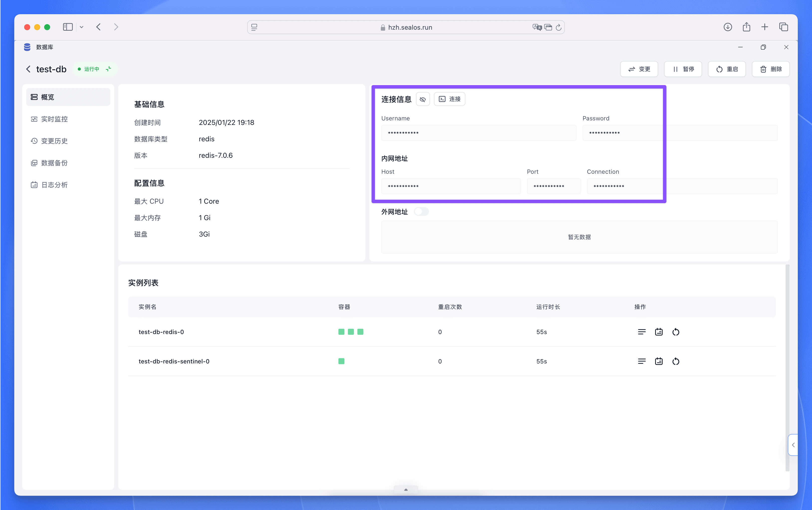Click the masked Connection field
The image size is (812, 510).
[x=682, y=186]
